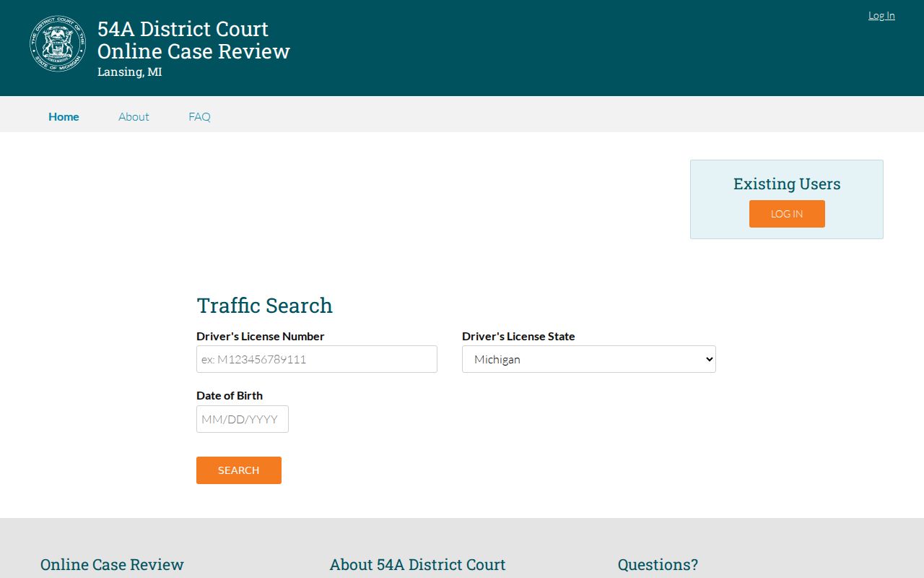
Task: Click the Date of Birth label
Action: pyautogui.click(x=230, y=395)
